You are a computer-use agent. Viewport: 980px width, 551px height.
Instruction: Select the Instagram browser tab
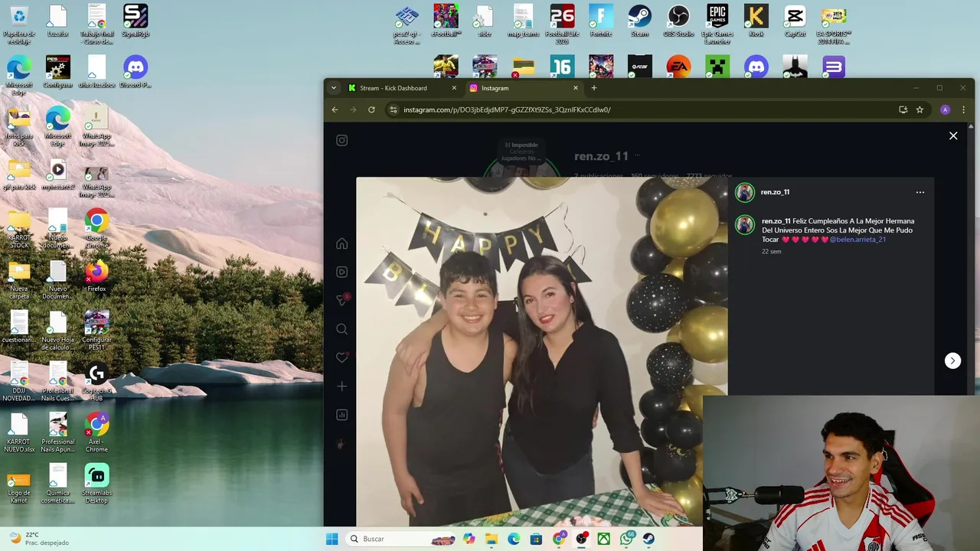tap(524, 88)
